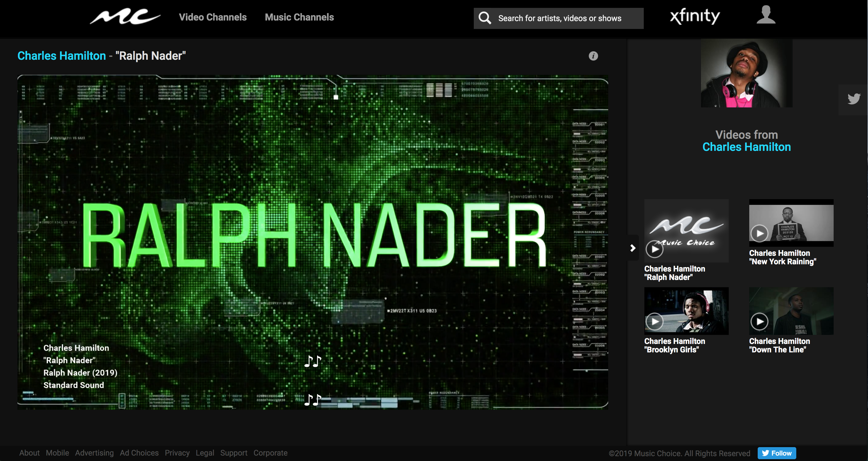Play the "Ralph Nader" thumbnail video

tap(686, 231)
